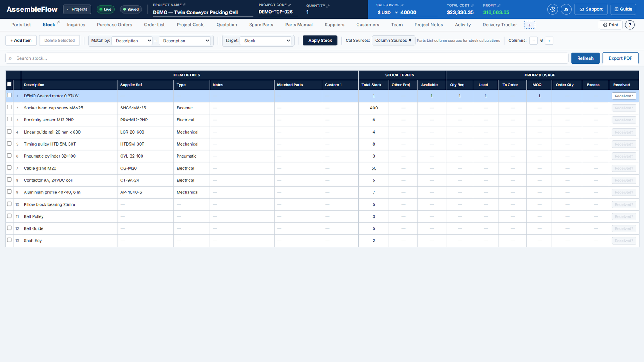The height and width of the screenshot is (362, 644).
Task: Click the help question mark icon
Action: (x=630, y=25)
